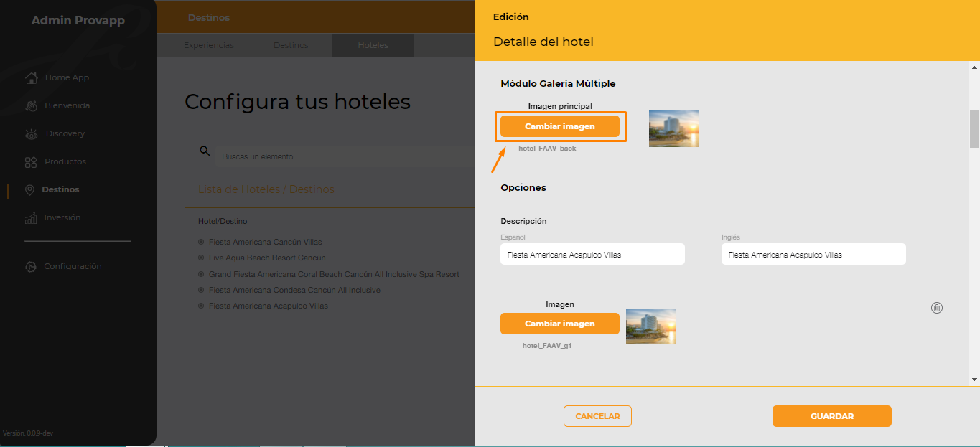Expand Fiesta Americana Acapulco Villas row

[x=201, y=306]
